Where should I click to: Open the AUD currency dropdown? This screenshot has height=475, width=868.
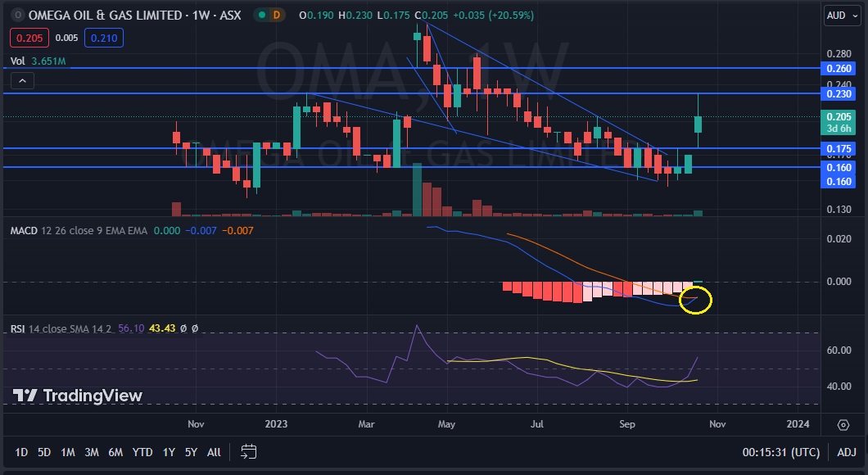coord(842,16)
